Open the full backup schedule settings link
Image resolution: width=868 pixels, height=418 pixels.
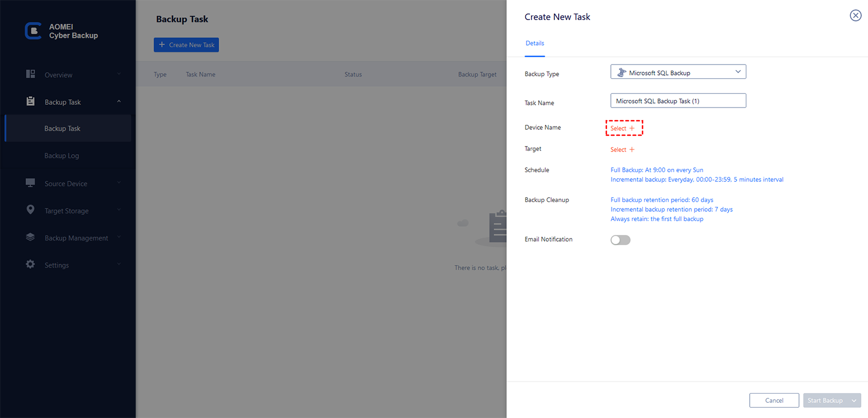pyautogui.click(x=656, y=170)
